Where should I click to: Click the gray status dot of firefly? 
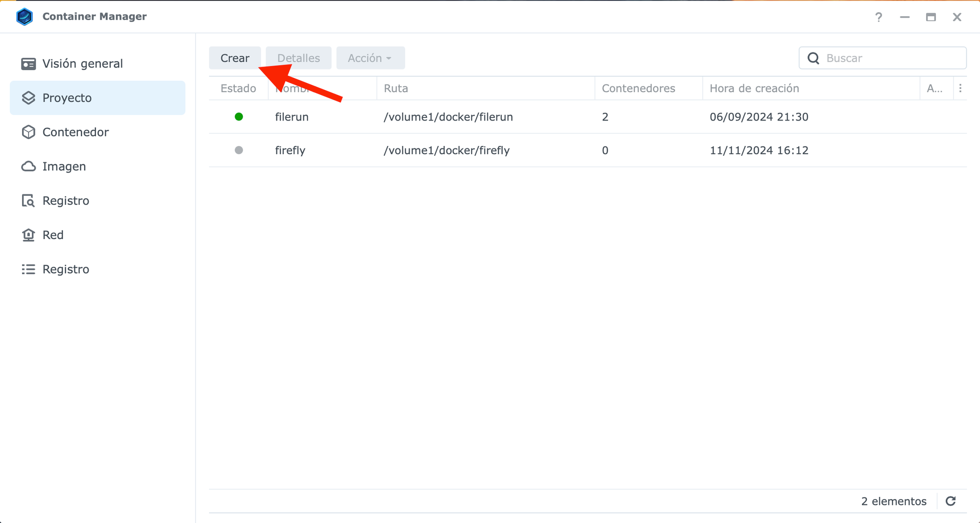point(239,150)
